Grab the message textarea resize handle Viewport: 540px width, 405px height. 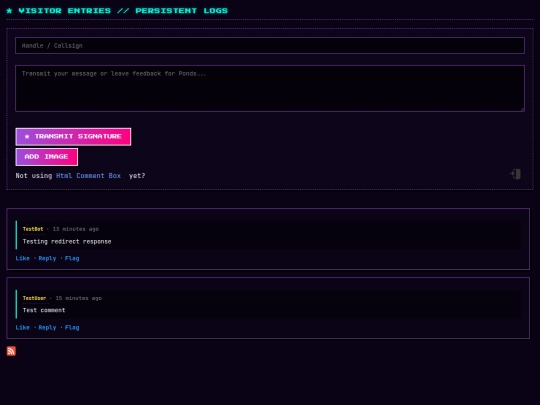click(x=522, y=110)
